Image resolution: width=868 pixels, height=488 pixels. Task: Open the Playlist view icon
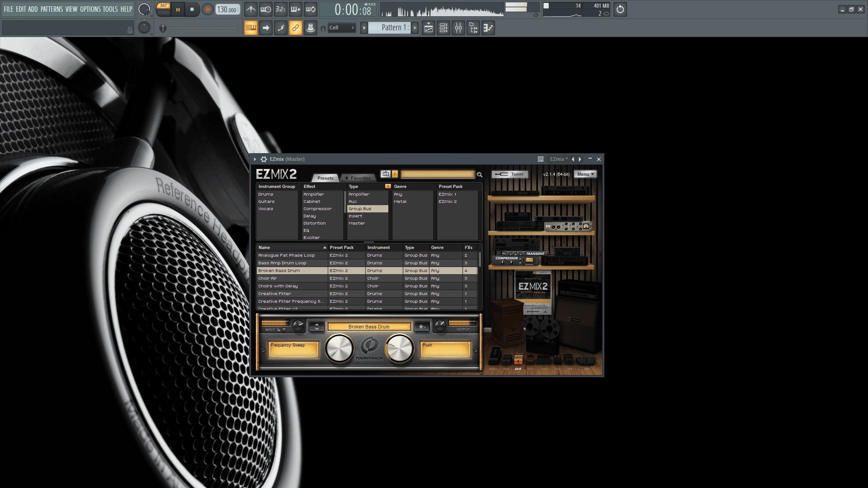[429, 28]
